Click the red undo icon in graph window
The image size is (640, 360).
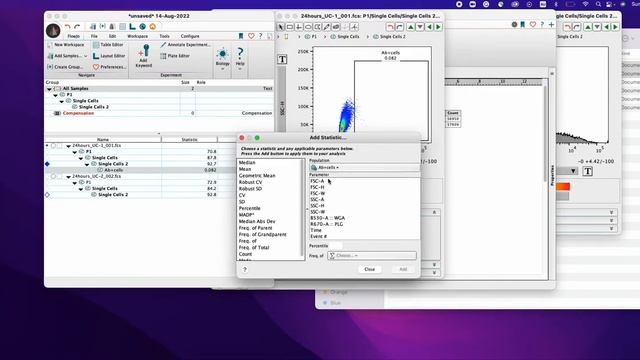point(390,27)
